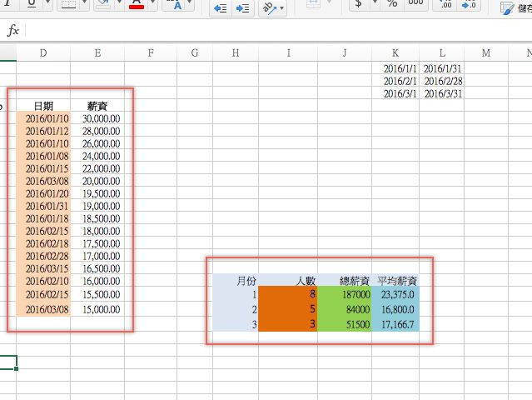This screenshot has height=400, width=532.
Task: Select the 日期 header cell
Action: click(43, 106)
